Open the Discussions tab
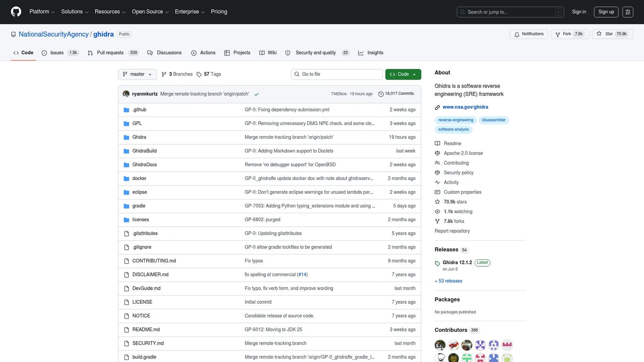The height and width of the screenshot is (362, 644). point(164,53)
